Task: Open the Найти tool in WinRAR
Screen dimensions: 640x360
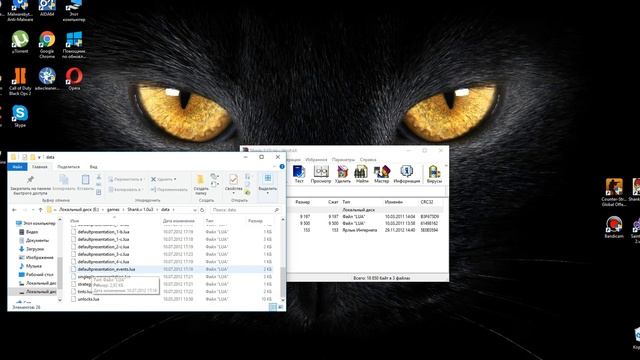Action: [x=361, y=174]
